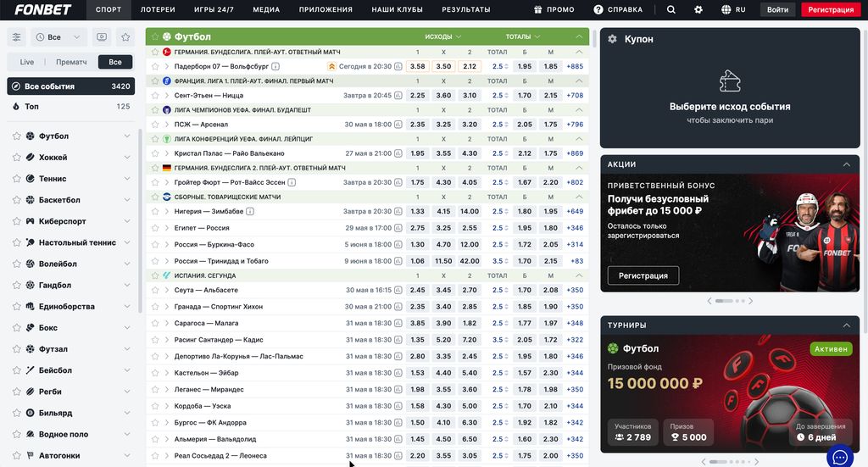The width and height of the screenshot is (868, 467).
Task: Click info icon next to Нигерия — Зимбабве
Action: tap(250, 211)
